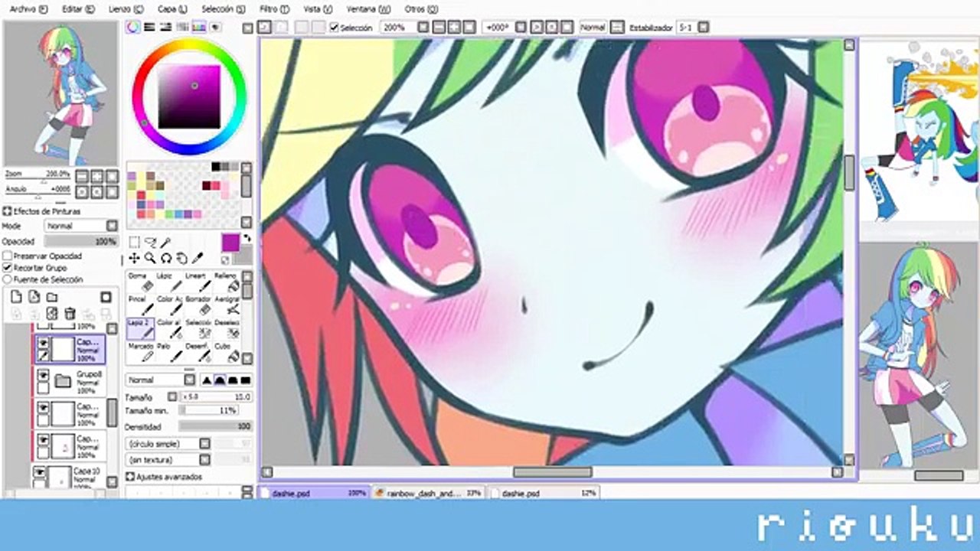The height and width of the screenshot is (551, 980).
Task: Open the Ventana menu
Action: 368,9
